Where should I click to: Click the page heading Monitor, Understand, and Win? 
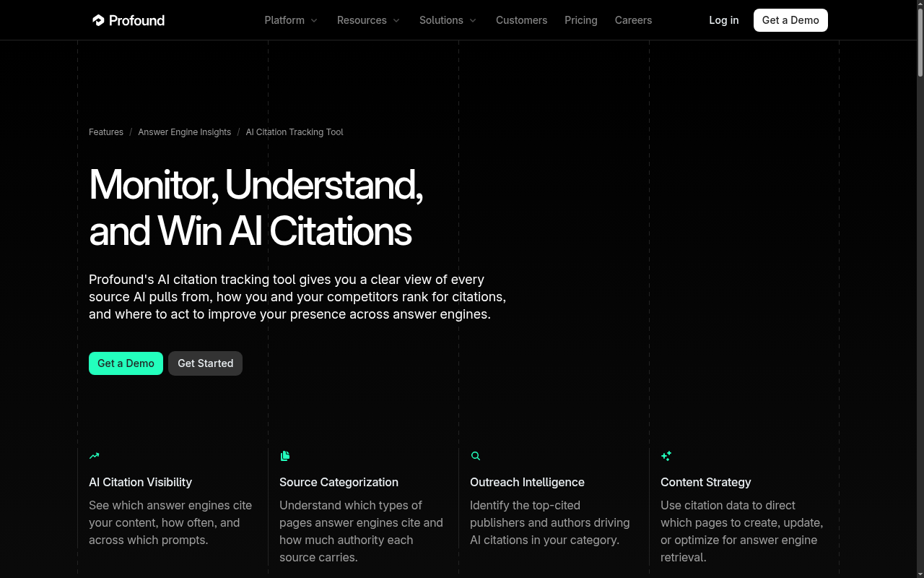point(256,207)
